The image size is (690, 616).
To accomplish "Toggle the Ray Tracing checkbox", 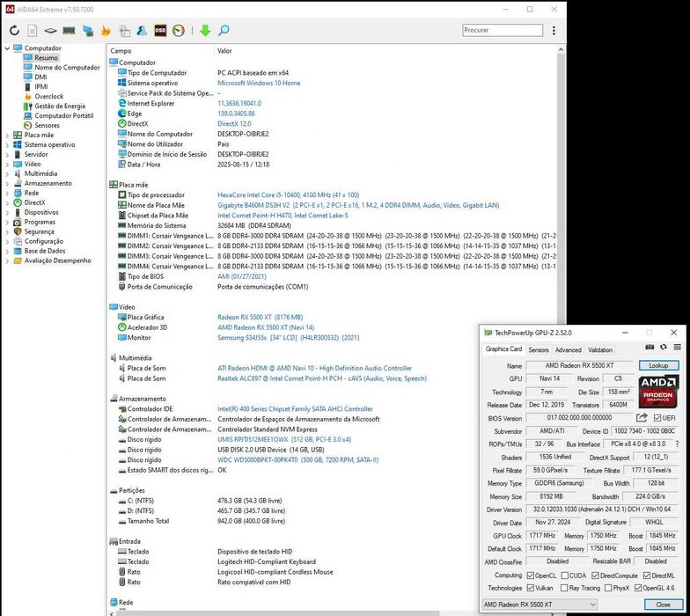I will (564, 588).
